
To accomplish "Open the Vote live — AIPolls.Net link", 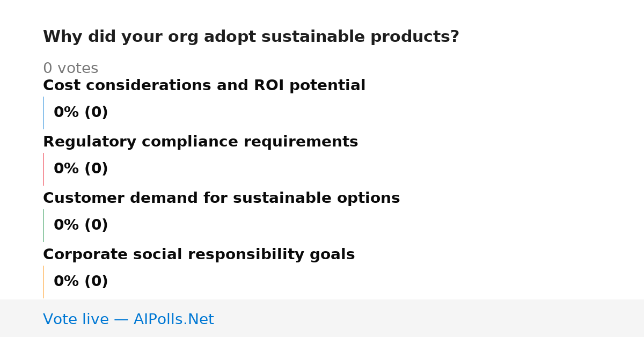I will [128, 319].
